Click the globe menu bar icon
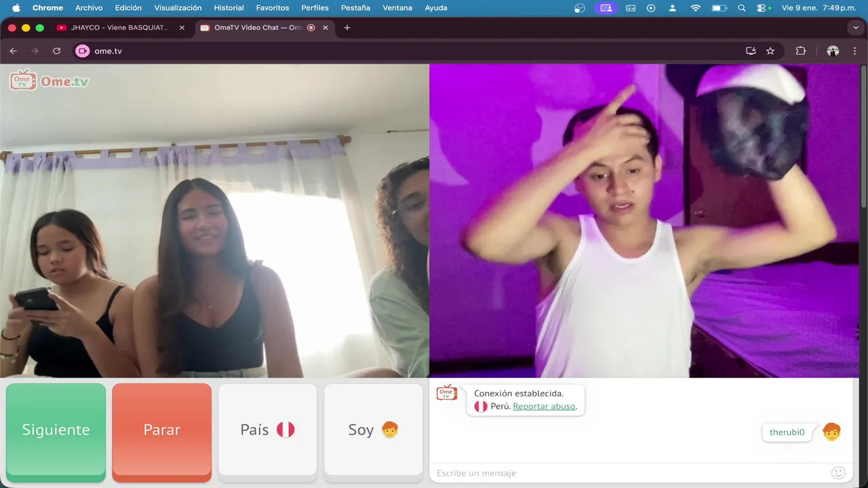Image resolution: width=868 pixels, height=488 pixels. (x=580, y=8)
